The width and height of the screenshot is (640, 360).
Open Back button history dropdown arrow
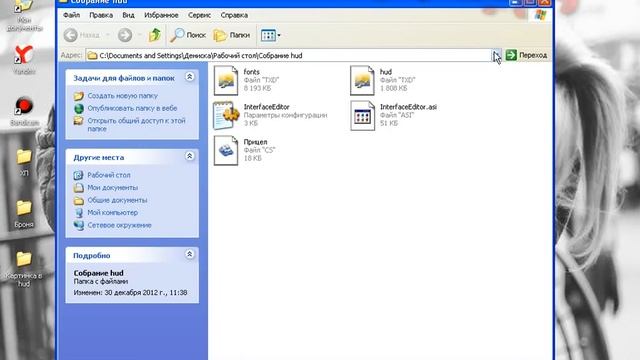click(x=108, y=35)
